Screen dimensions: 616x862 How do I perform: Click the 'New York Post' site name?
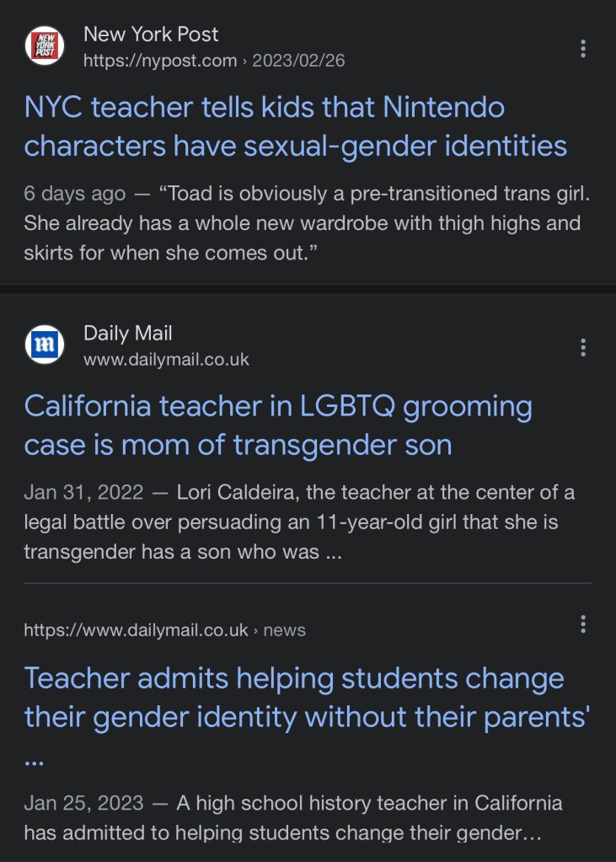pos(151,35)
